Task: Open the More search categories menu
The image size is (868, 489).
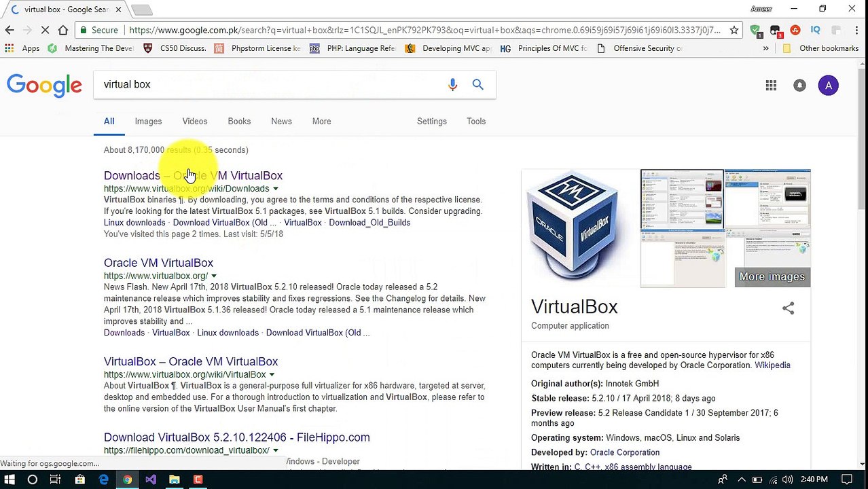Action: pos(322,122)
